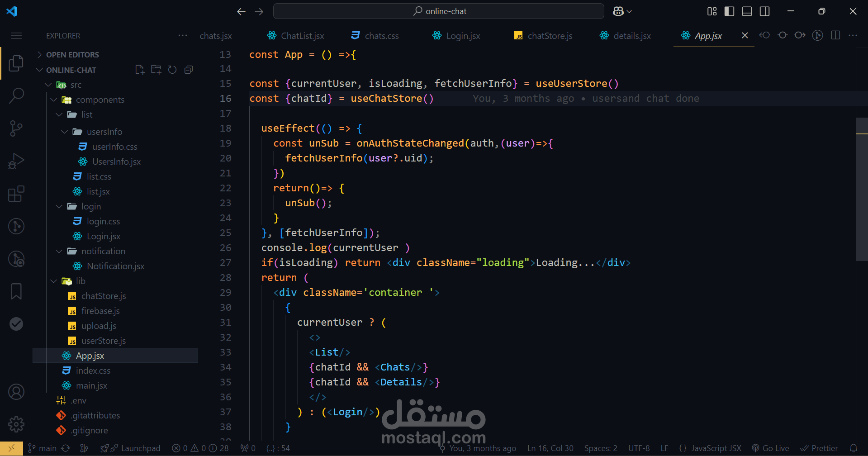868x456 pixels.
Task: Click the editor vertical scrollbar
Action: (x=862, y=190)
